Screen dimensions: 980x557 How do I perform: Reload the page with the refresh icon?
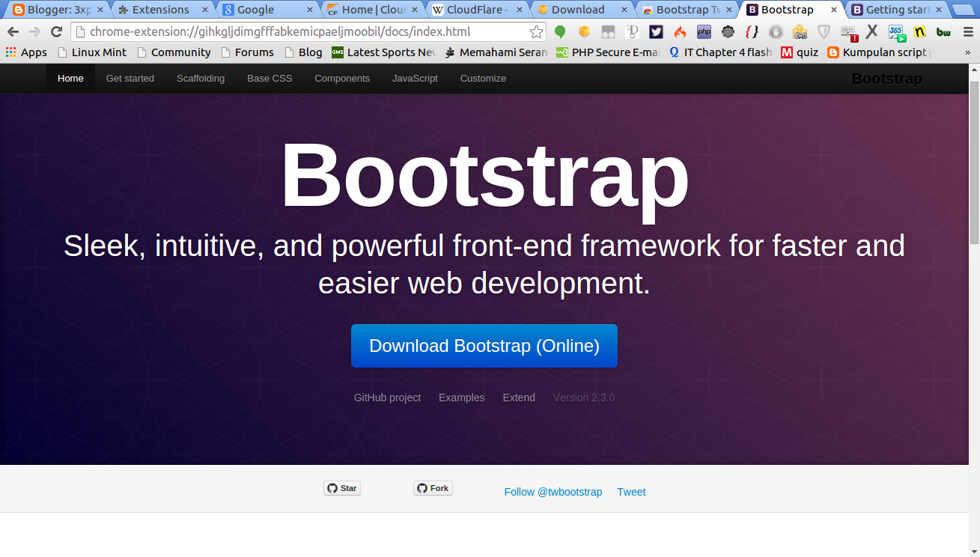tap(56, 32)
